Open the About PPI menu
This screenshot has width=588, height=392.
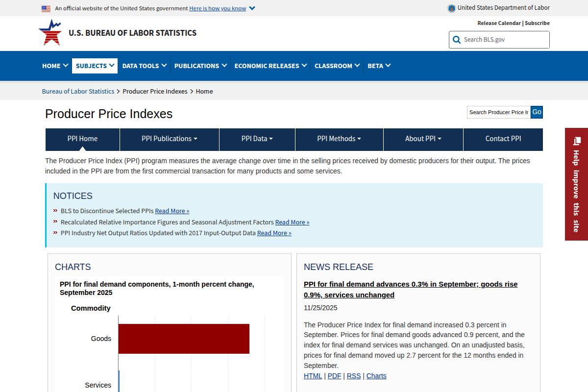click(423, 139)
